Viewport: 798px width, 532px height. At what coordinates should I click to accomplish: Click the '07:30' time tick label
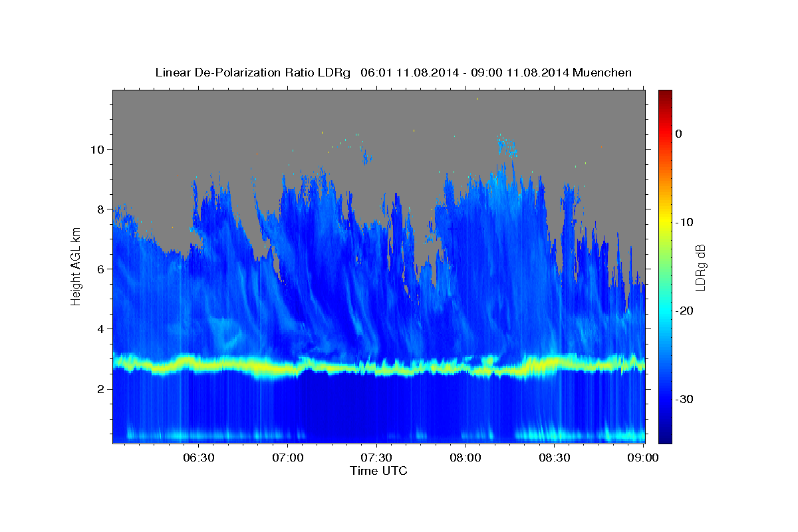377,458
